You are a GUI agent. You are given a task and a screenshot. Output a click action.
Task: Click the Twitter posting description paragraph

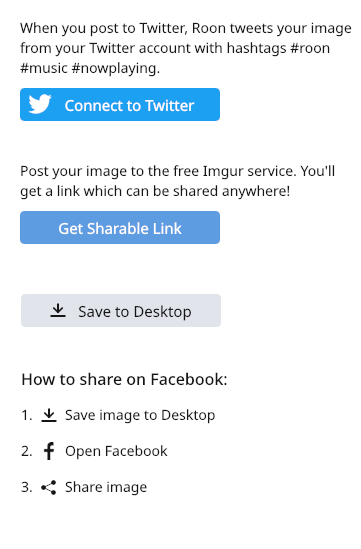(186, 48)
